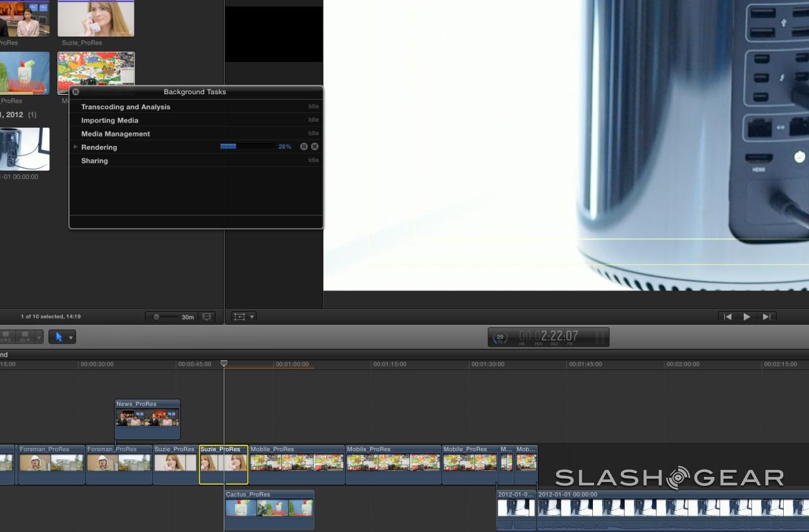Screen dimensions: 809x532
Task: Pause the Rendering background task
Action: 304,147
